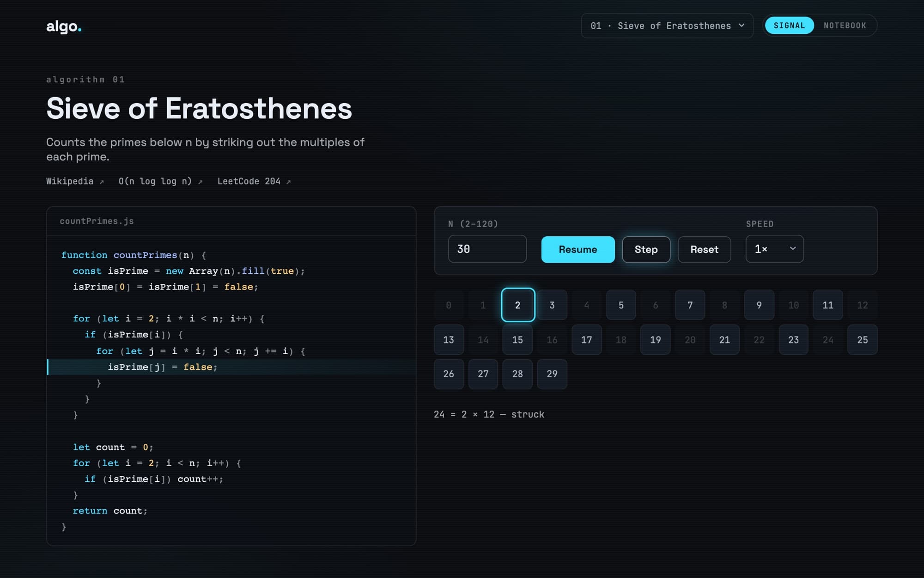Click the SPEED label
This screenshot has width=924, height=578.
(760, 224)
